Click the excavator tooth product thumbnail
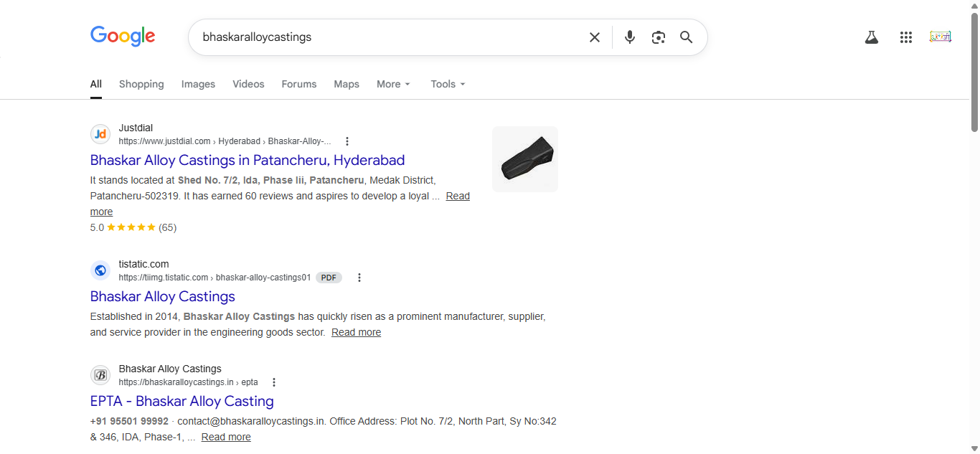The height and width of the screenshot is (454, 980). coord(524,159)
